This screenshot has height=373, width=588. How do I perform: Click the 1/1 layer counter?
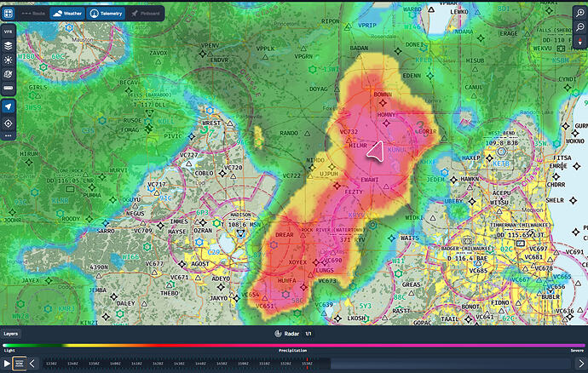pos(308,334)
